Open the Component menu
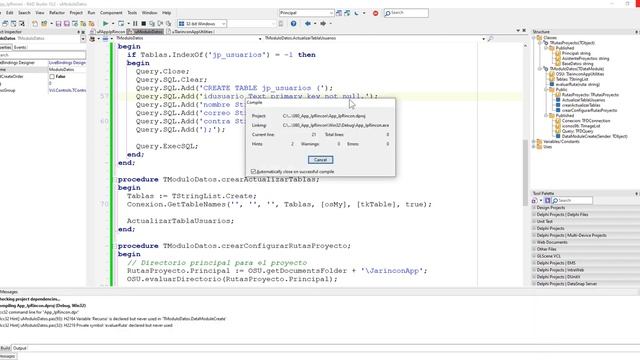 111,13
